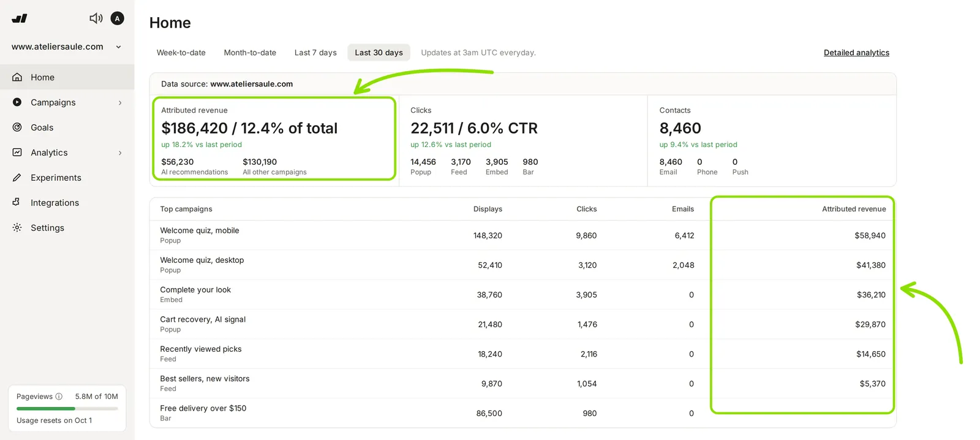Open the Welcome quiz, desktop campaign
Image resolution: width=980 pixels, height=440 pixels.
[202, 260]
